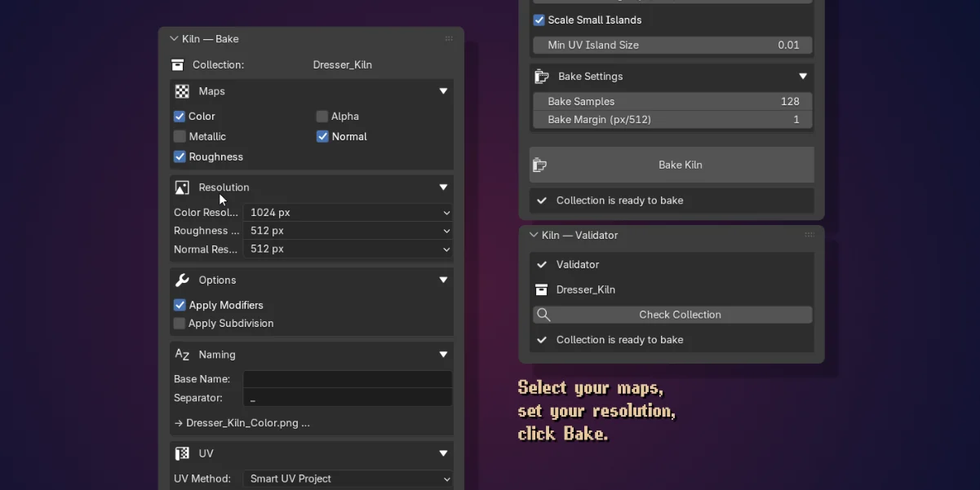This screenshot has width=980, height=490.
Task: Click the Check Collection button
Action: 672,315
